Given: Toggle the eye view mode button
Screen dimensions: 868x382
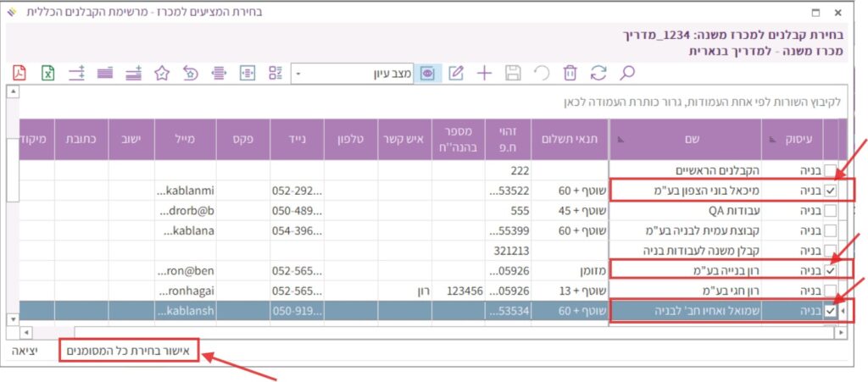Looking at the screenshot, I should pyautogui.click(x=427, y=73).
